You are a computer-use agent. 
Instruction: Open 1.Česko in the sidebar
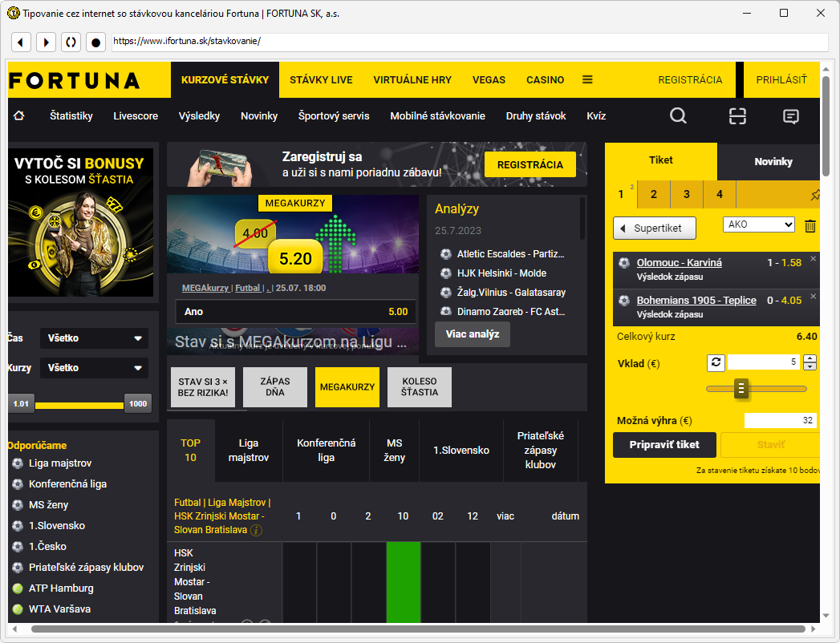[x=47, y=547]
